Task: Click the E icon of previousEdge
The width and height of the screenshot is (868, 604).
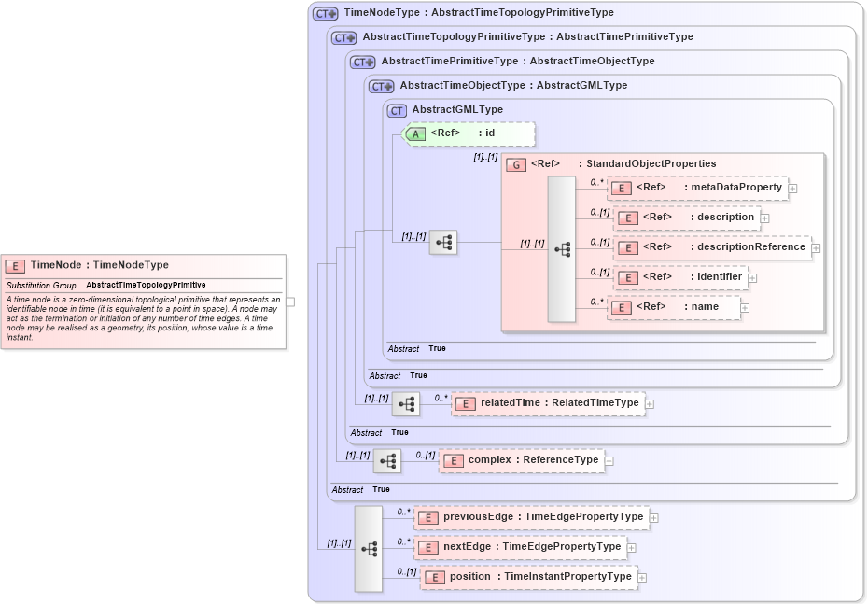Action: (427, 518)
